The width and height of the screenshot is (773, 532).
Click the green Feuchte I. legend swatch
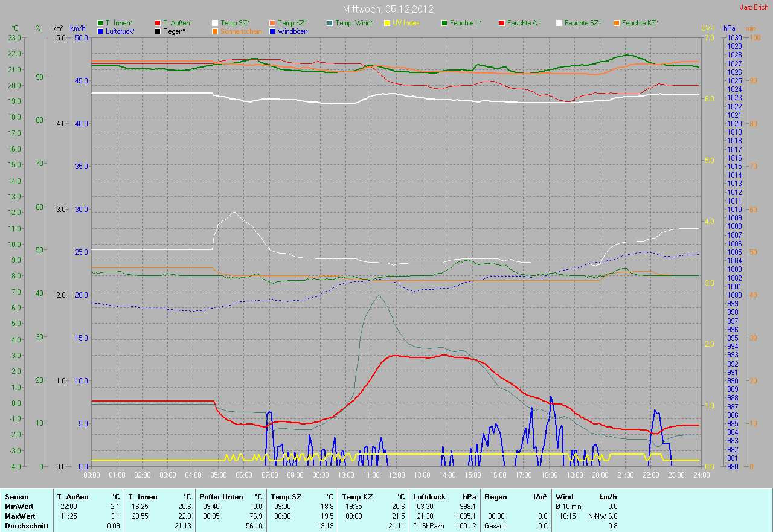(444, 23)
